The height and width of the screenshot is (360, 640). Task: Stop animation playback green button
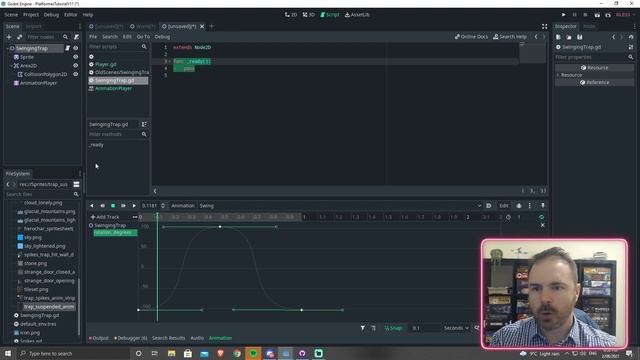(113, 206)
